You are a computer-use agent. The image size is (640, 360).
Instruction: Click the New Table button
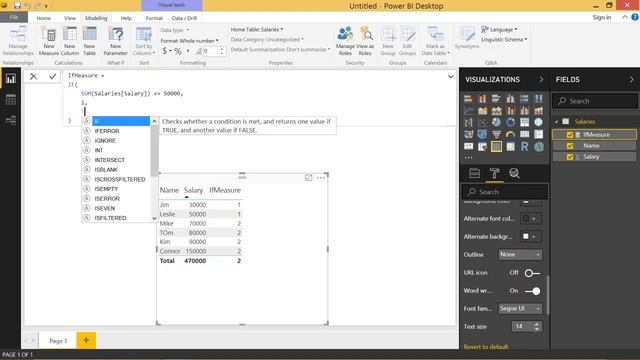click(x=89, y=41)
